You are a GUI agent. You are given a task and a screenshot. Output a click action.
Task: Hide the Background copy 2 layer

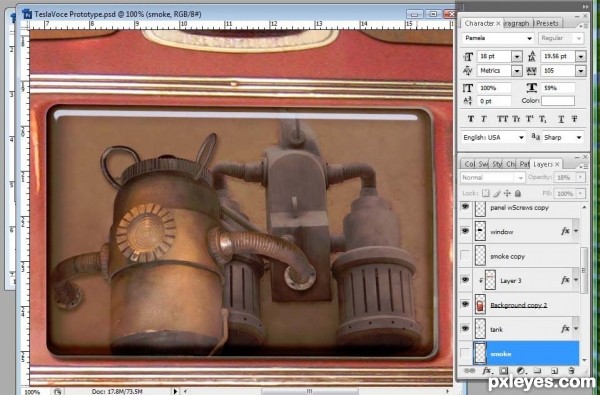(x=465, y=304)
